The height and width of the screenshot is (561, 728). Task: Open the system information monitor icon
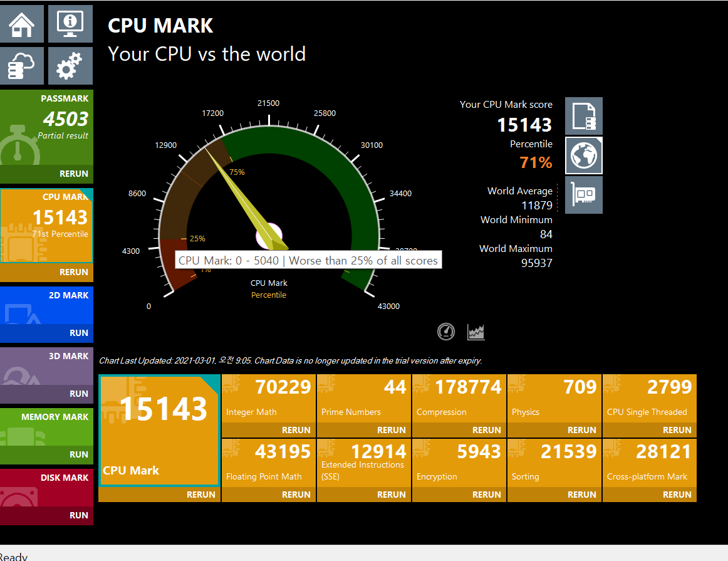tap(70, 24)
